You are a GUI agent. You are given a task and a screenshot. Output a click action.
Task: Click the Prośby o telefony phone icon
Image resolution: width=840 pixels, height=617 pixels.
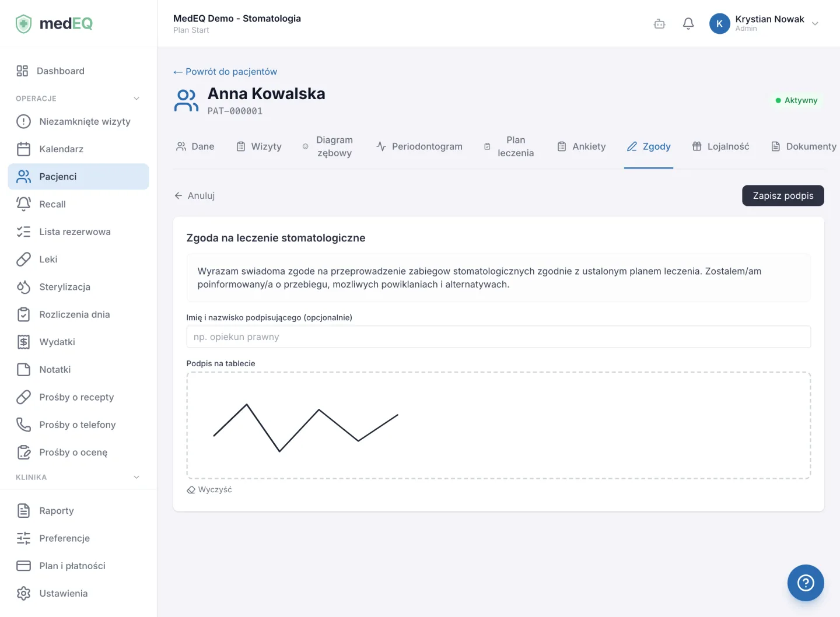(x=23, y=425)
